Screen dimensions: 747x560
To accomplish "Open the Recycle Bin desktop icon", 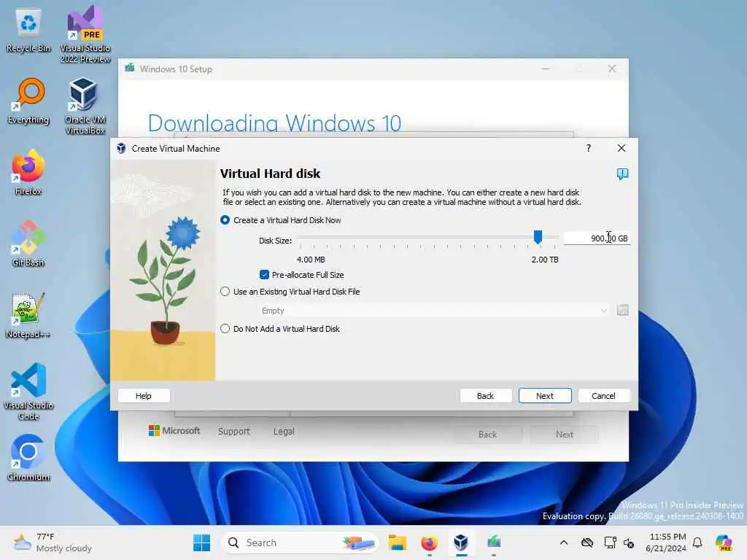I will click(28, 29).
